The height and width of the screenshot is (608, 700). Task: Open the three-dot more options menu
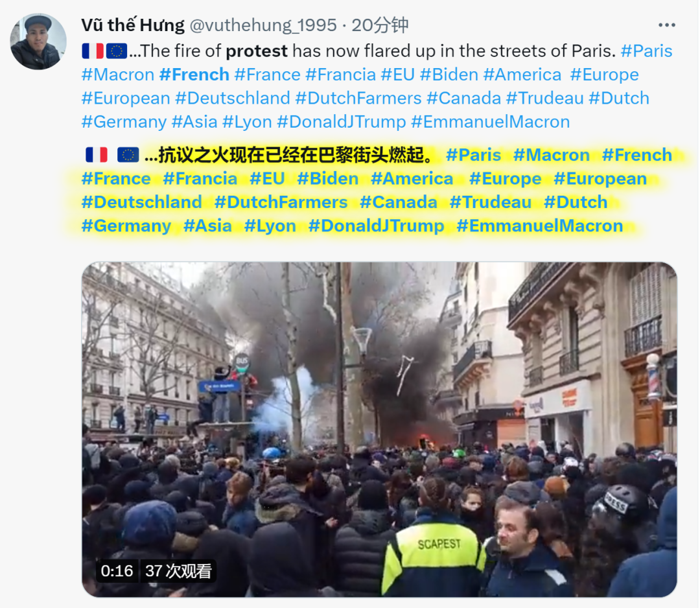point(666,25)
